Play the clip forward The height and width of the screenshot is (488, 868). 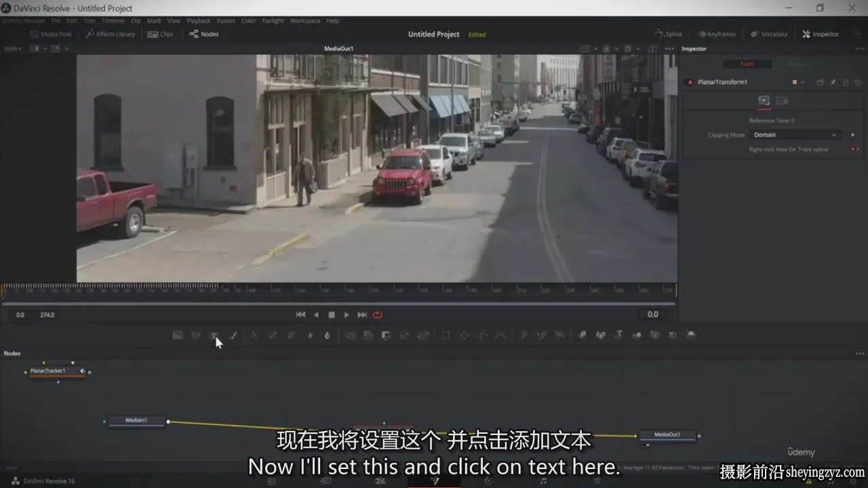tap(347, 314)
